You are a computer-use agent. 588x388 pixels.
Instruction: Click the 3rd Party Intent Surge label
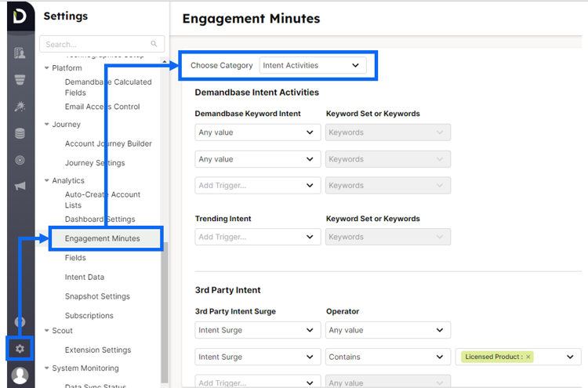[x=235, y=311]
